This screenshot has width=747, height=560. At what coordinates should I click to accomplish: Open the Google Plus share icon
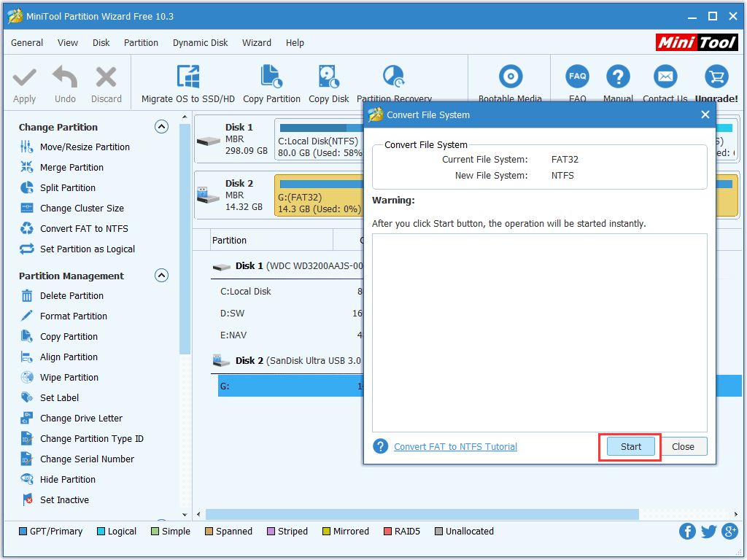[x=729, y=532]
